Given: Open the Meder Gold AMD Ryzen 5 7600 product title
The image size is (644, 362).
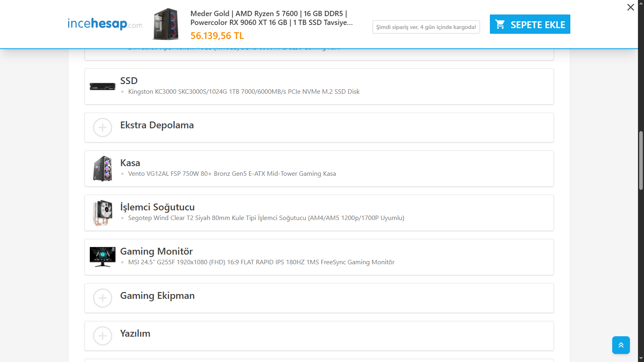Looking at the screenshot, I should click(x=271, y=18).
